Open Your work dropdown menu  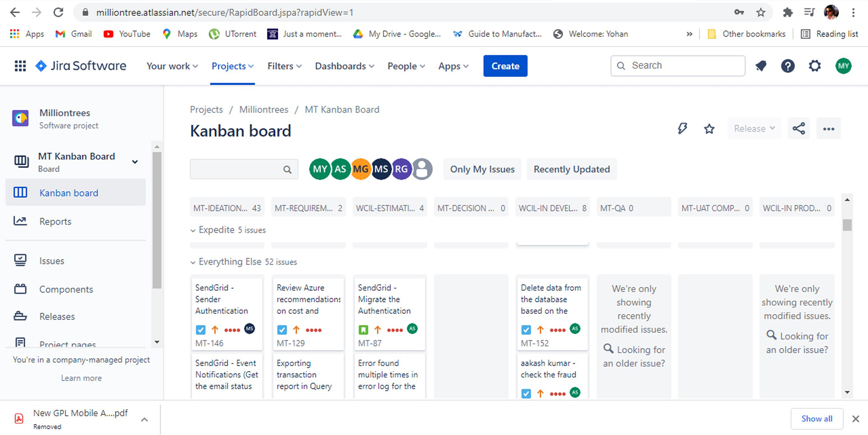pyautogui.click(x=172, y=66)
